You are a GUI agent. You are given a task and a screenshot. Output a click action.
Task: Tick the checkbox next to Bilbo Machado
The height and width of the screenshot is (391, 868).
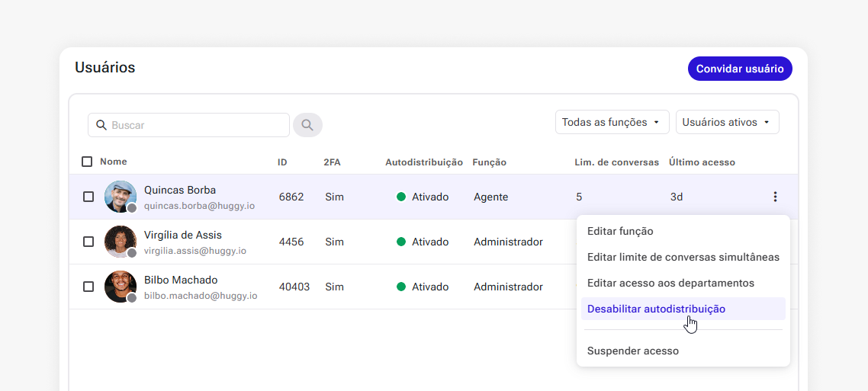88,287
